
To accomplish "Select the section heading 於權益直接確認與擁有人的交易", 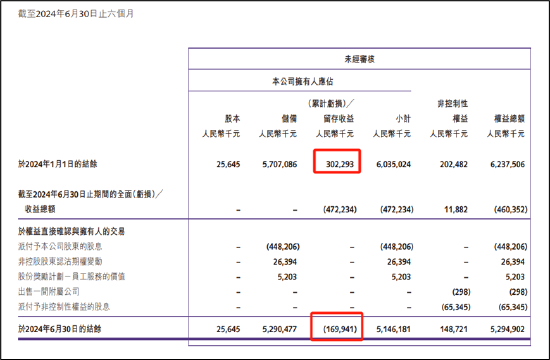I will (x=71, y=231).
